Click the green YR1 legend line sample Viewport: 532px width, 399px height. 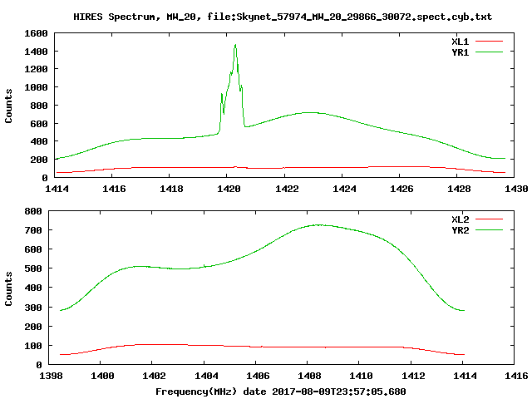click(x=489, y=52)
